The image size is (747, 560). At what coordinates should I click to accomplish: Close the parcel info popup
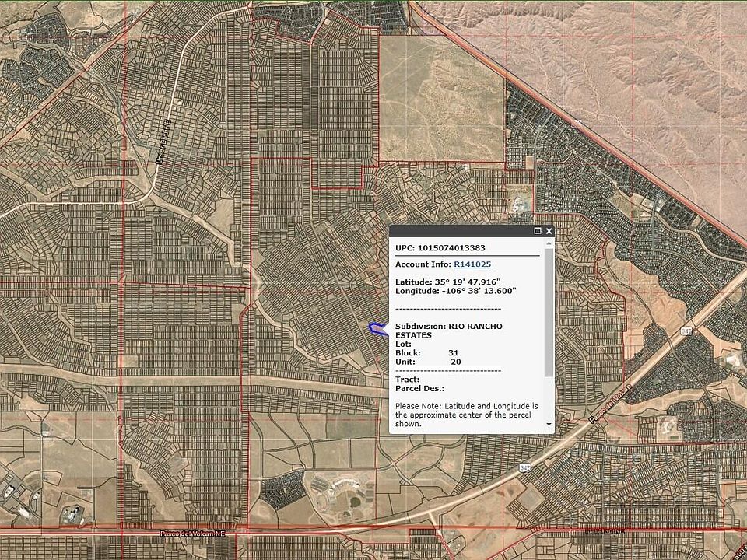point(549,231)
